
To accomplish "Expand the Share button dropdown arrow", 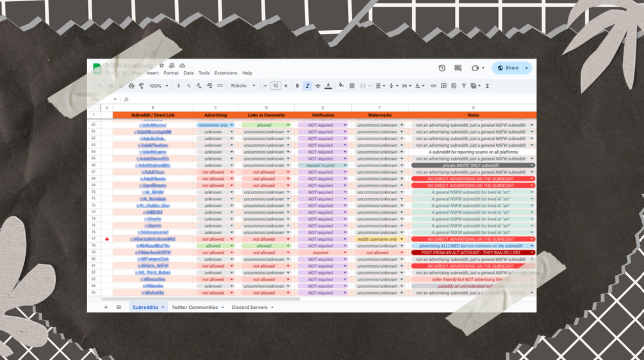I will [527, 68].
